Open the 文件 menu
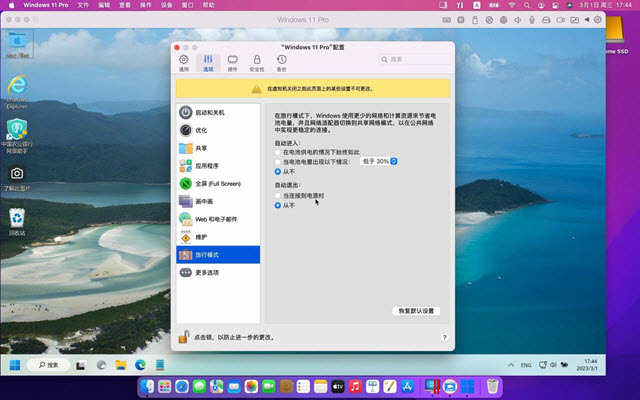 point(83,5)
